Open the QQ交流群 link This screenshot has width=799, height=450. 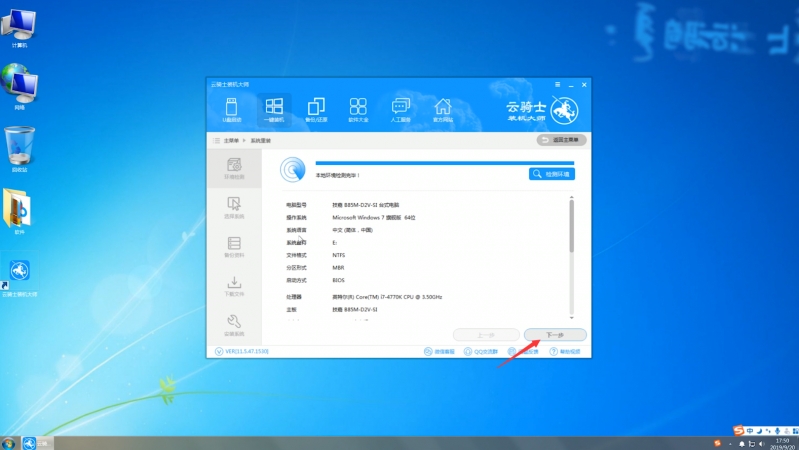pos(481,352)
